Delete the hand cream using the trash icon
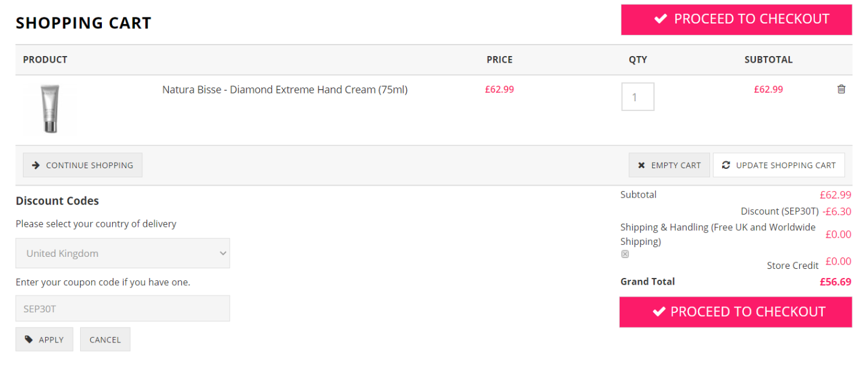The height and width of the screenshot is (369, 868). tap(841, 89)
